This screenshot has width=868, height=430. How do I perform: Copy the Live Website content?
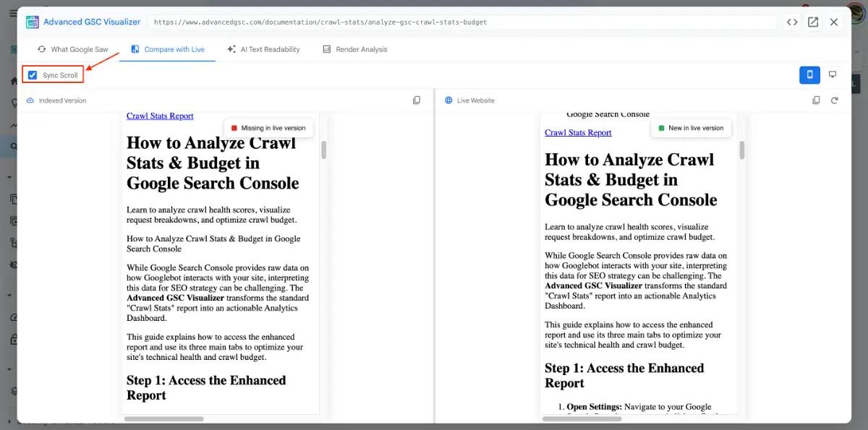coord(816,100)
